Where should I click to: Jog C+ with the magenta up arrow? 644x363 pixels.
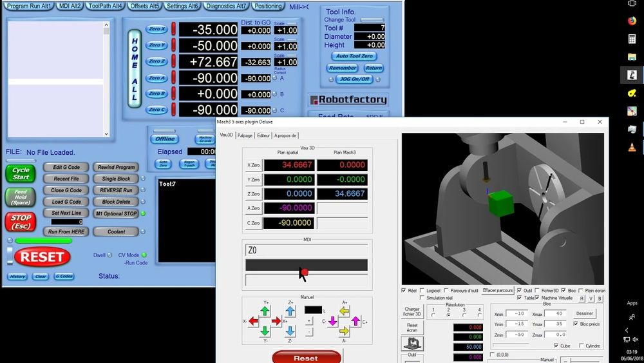coord(355,321)
